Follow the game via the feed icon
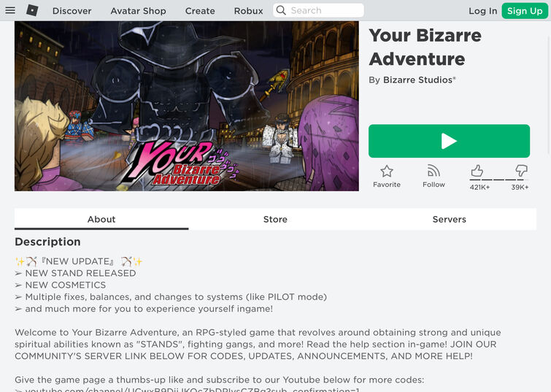Viewport: 551px width, 392px height. click(434, 171)
